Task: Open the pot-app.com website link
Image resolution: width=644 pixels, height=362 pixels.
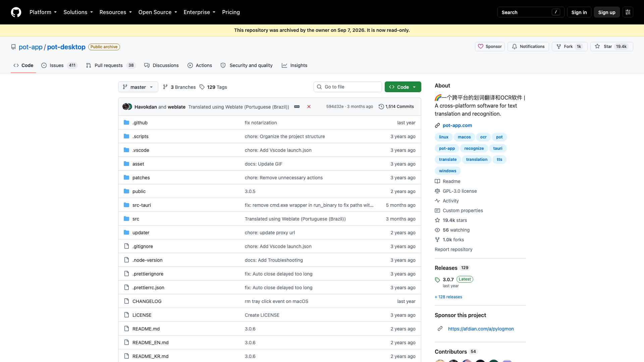Action: (x=457, y=125)
